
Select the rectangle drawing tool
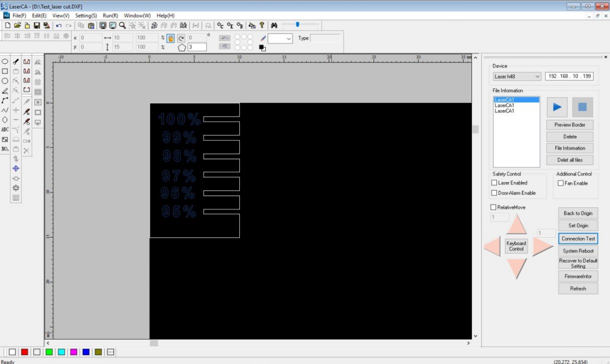pyautogui.click(x=5, y=71)
